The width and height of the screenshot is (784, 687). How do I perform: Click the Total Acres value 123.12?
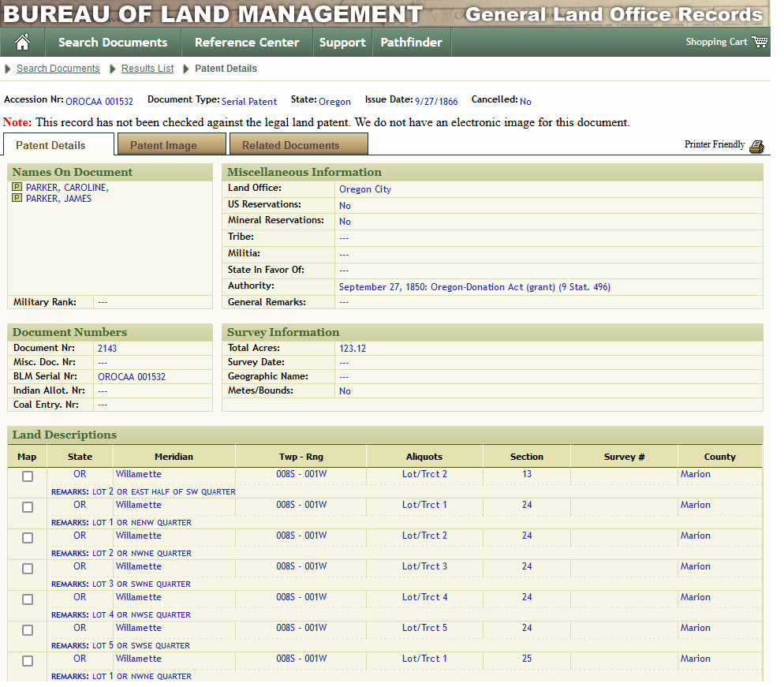click(353, 349)
